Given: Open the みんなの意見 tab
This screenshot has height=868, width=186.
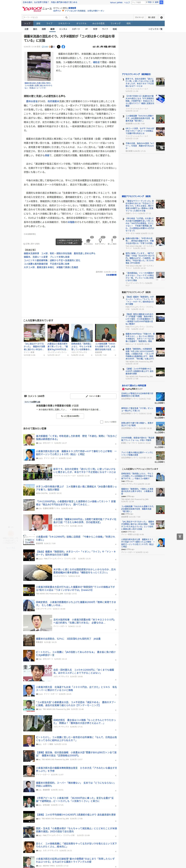Looking at the screenshot, I should pyautogui.click(x=99, y=24).
